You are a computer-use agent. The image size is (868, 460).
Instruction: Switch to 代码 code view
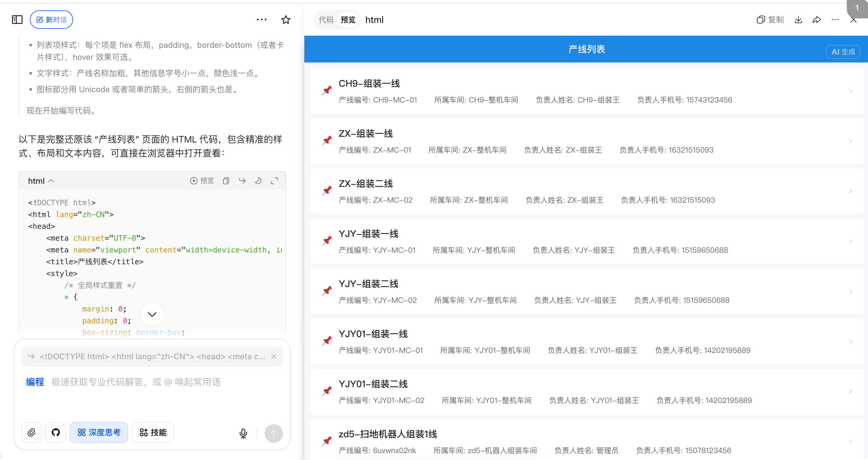pyautogui.click(x=326, y=20)
